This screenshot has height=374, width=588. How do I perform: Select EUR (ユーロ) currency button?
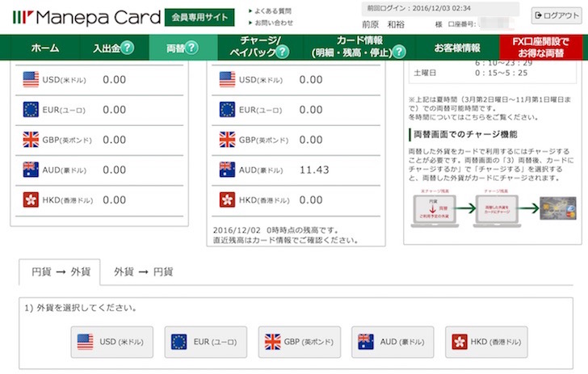(205, 342)
